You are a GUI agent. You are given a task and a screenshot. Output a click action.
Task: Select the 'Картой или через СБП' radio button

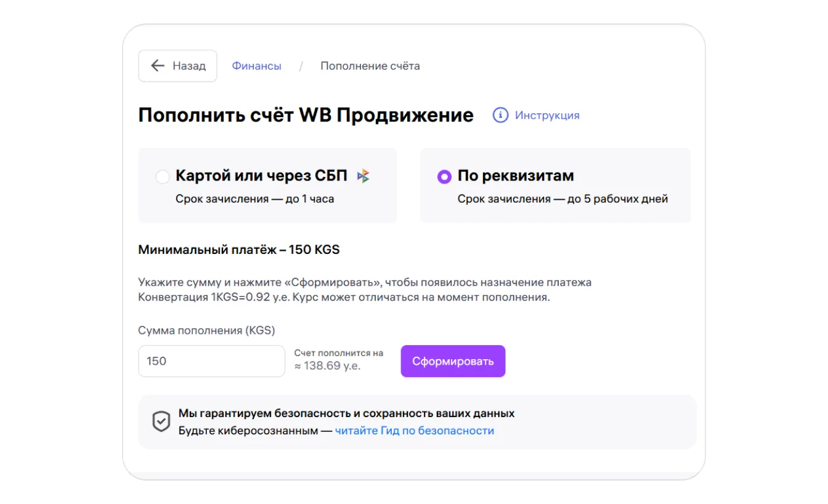(x=163, y=177)
